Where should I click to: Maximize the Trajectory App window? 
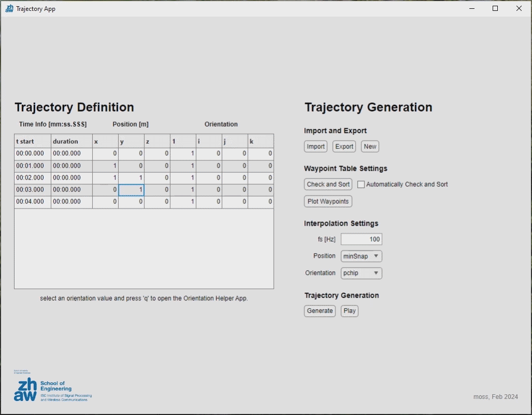[495, 8]
